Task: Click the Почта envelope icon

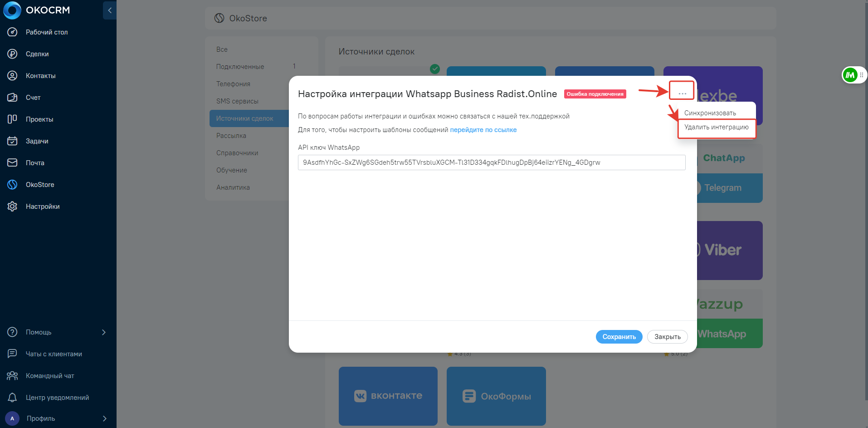Action: coord(12,163)
